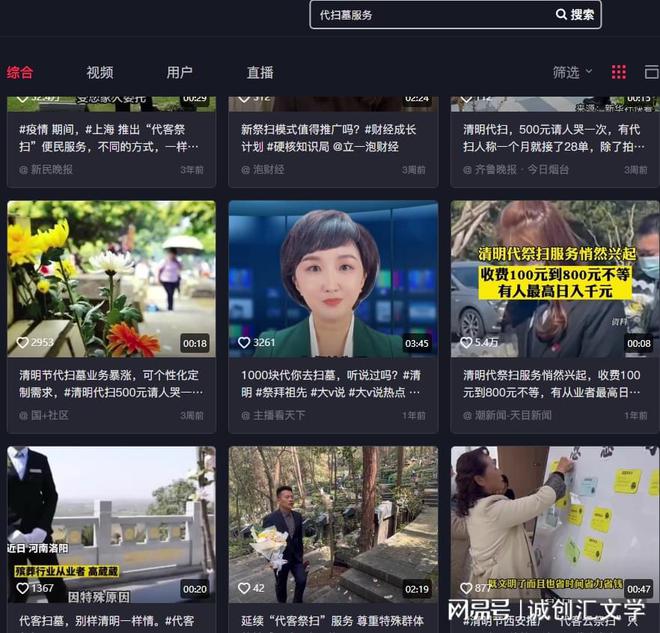Screen dimensions: 660x633
Task: Open title 清明代扫,500元请人哭一次
Action: coord(554,138)
